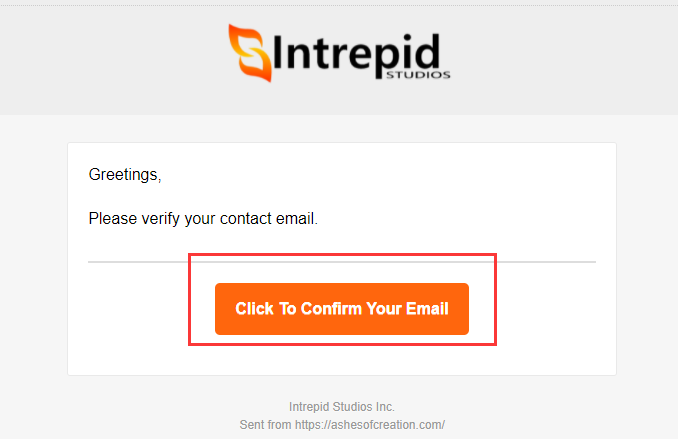Click the word Email on the orange button
This screenshot has height=439, width=678.
[x=427, y=309]
